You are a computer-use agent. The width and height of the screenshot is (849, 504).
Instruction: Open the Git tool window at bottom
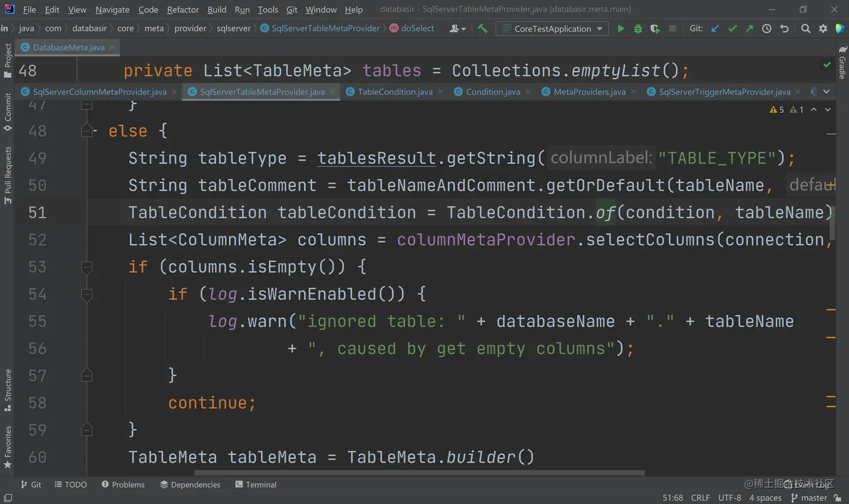[31, 484]
